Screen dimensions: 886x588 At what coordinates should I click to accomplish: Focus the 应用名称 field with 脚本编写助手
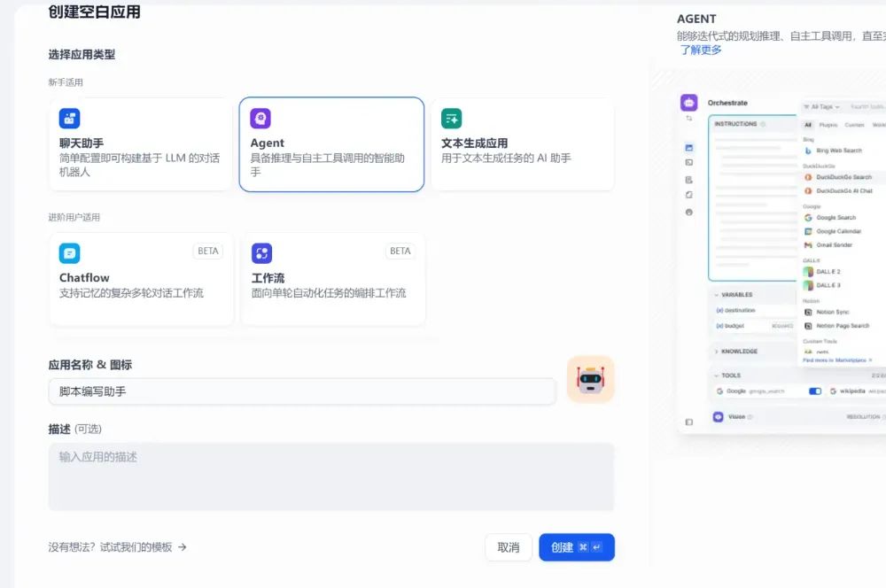point(302,391)
